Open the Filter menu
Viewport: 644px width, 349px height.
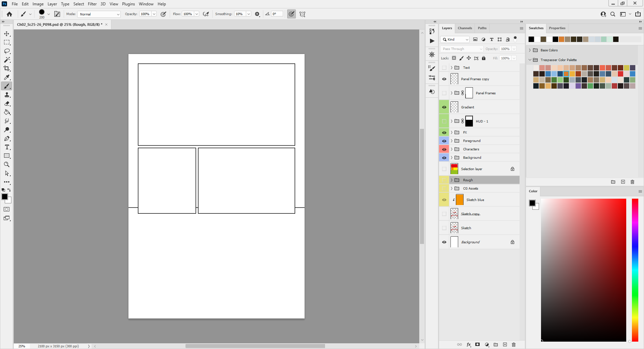coord(92,4)
